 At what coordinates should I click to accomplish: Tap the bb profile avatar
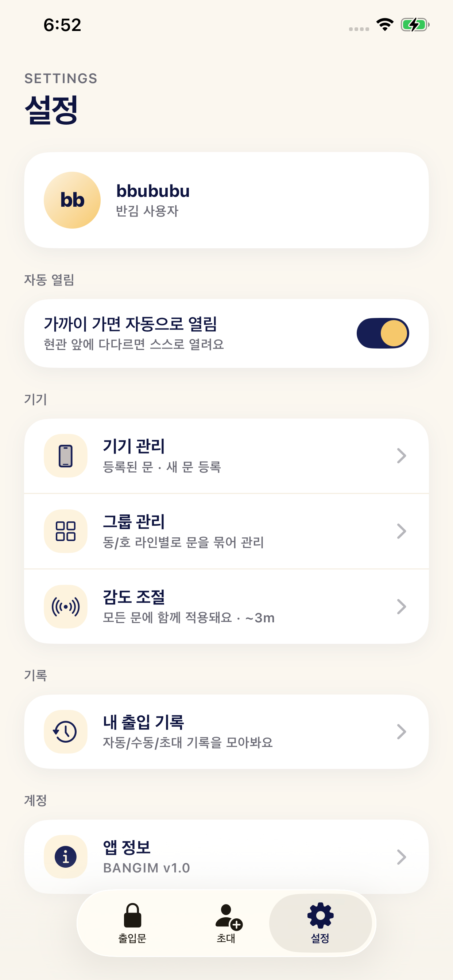click(x=72, y=200)
